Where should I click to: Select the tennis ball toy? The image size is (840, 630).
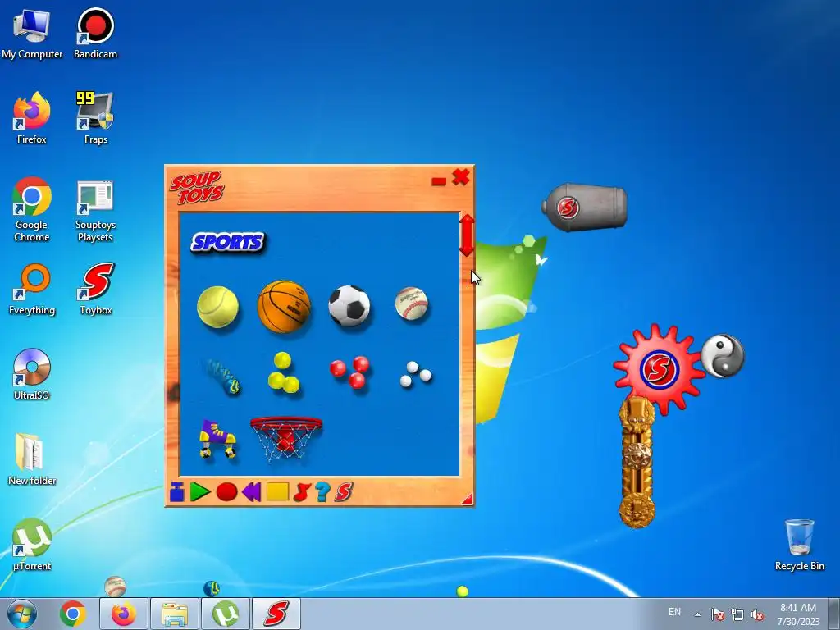pos(217,307)
